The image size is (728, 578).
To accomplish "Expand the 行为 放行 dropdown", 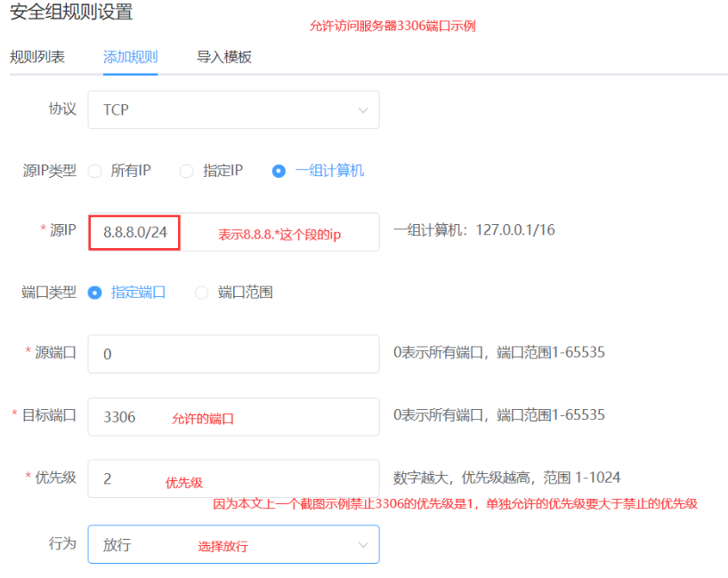I will coord(233,544).
